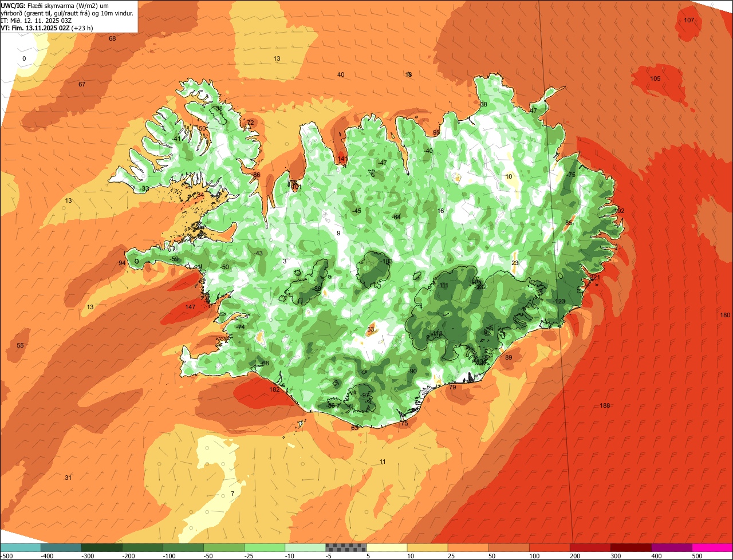Click the value 141 in the northern fjord
Viewport: 733px width, 560px height.
click(342, 159)
